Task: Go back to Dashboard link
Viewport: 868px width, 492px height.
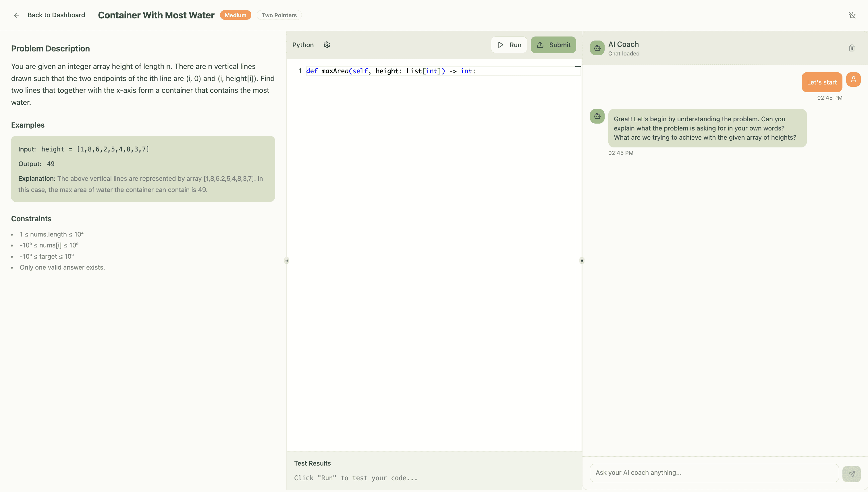Action: [56, 15]
